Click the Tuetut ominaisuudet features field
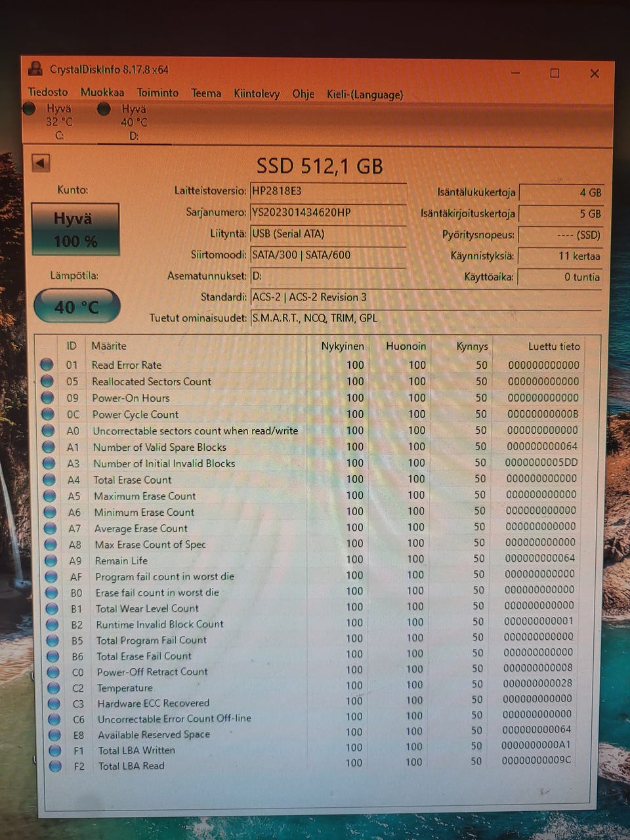630x840 pixels. pyautogui.click(x=426, y=318)
